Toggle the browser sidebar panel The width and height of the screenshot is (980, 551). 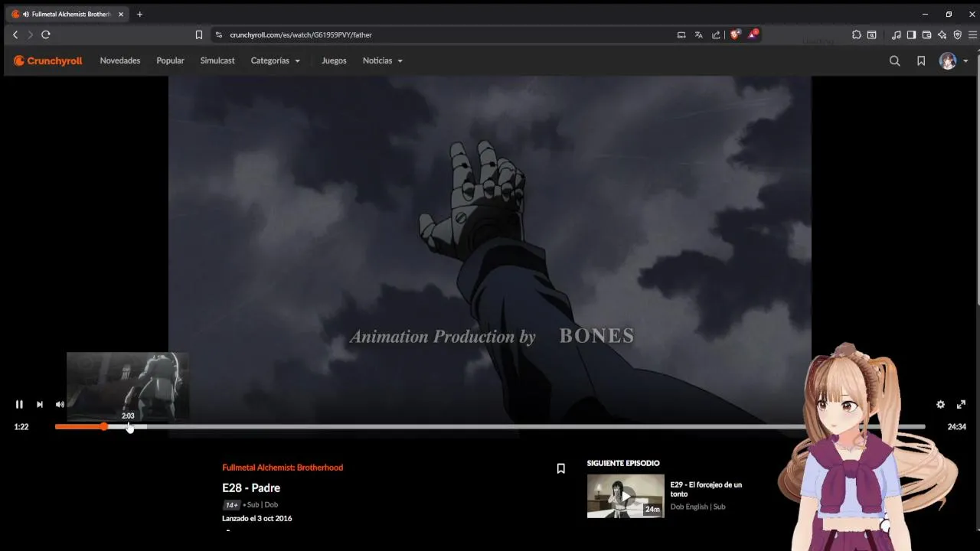click(911, 34)
